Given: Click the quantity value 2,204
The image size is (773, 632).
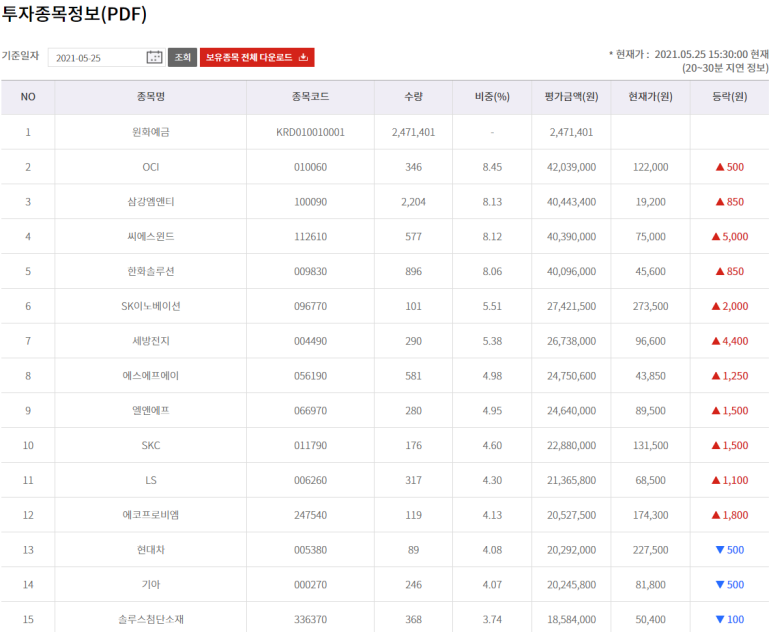Looking at the screenshot, I should coord(414,202).
